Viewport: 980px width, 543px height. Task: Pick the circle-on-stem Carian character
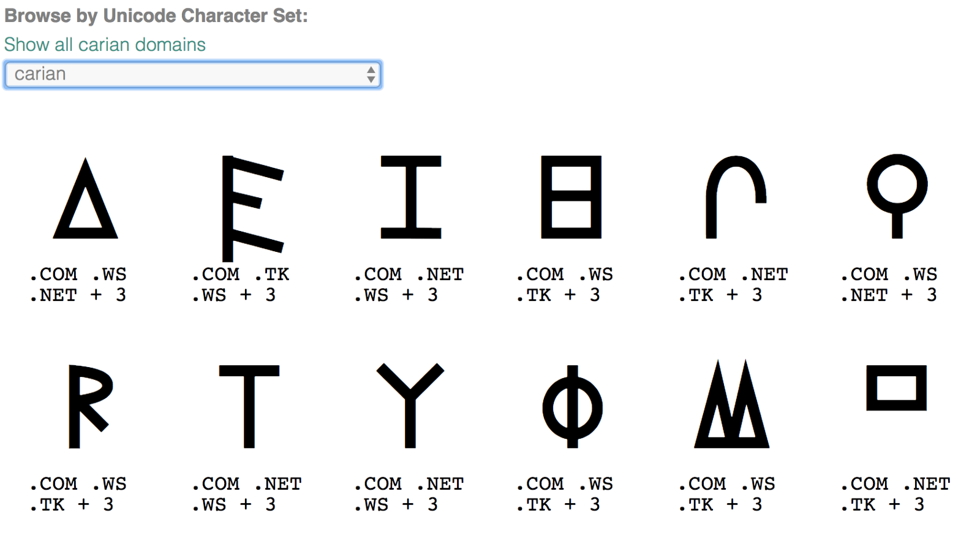897,196
